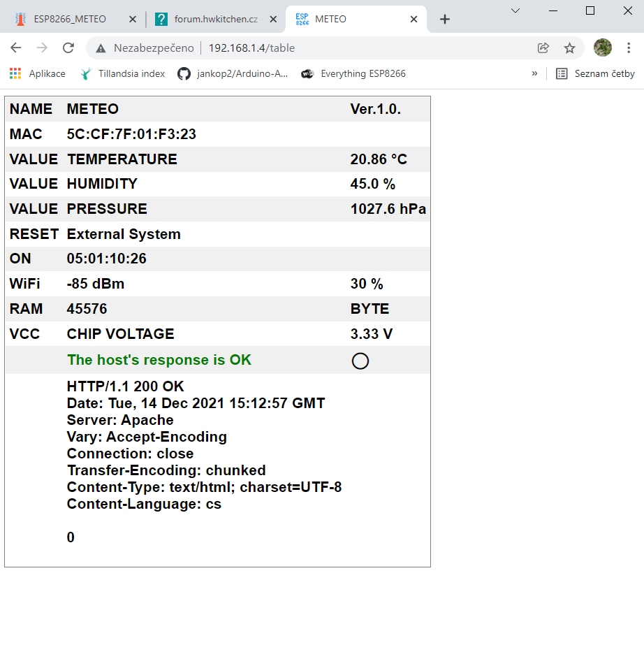The image size is (644, 652).
Task: Click the host response status circle
Action: coord(360,361)
